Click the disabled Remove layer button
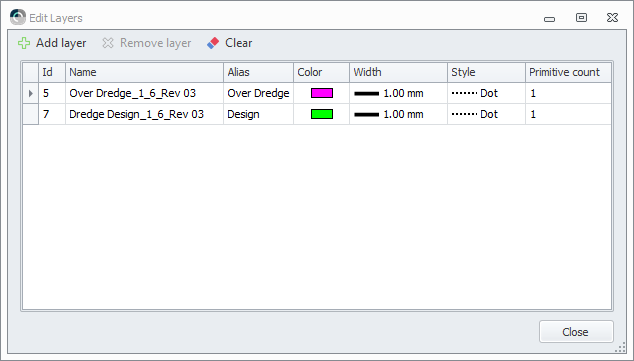634x361 pixels. click(147, 43)
